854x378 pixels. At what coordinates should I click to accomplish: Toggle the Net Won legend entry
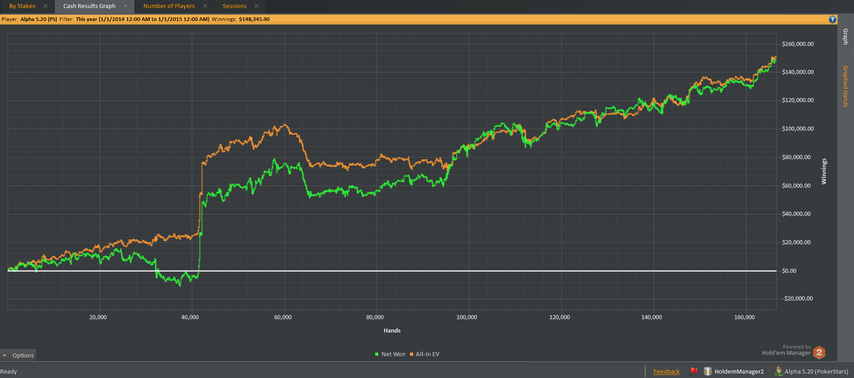pos(390,355)
